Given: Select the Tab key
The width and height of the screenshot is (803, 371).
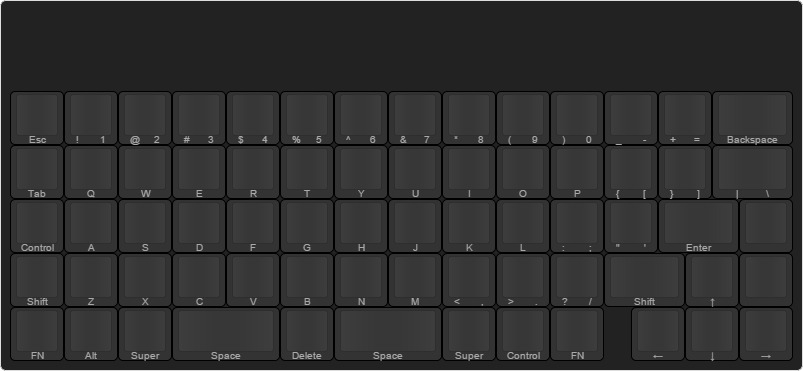Looking at the screenshot, I should pos(37,172).
